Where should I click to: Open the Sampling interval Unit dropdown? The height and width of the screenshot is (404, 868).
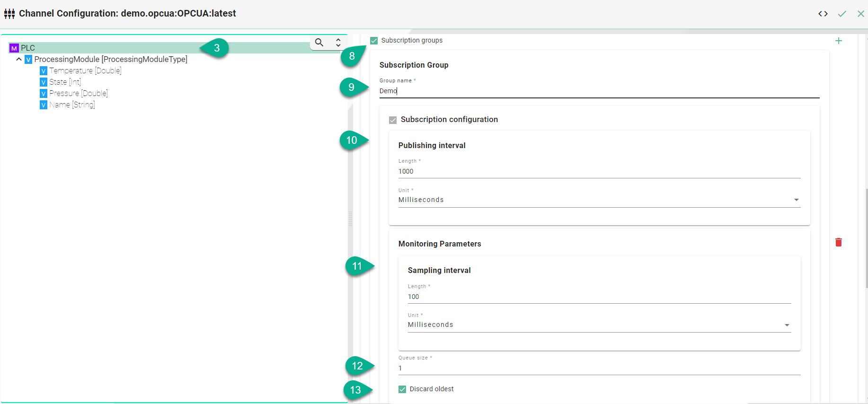click(599, 325)
